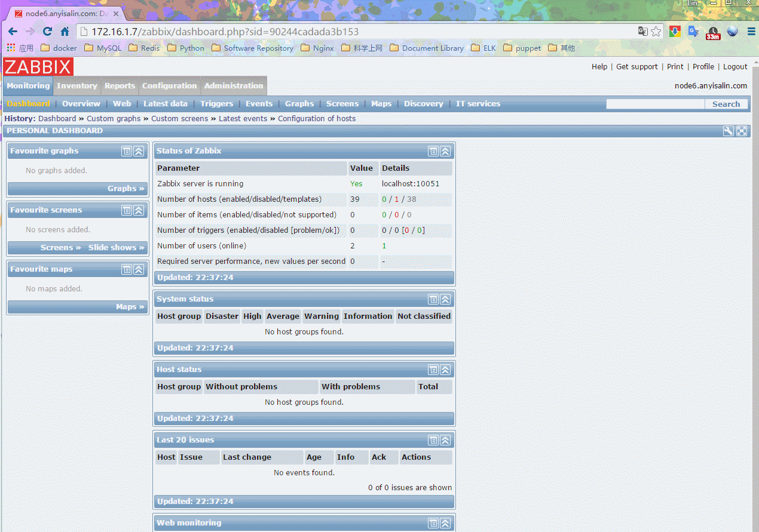The image size is (759, 532).
Task: Click the translate page icon in address bar
Action: point(643,32)
